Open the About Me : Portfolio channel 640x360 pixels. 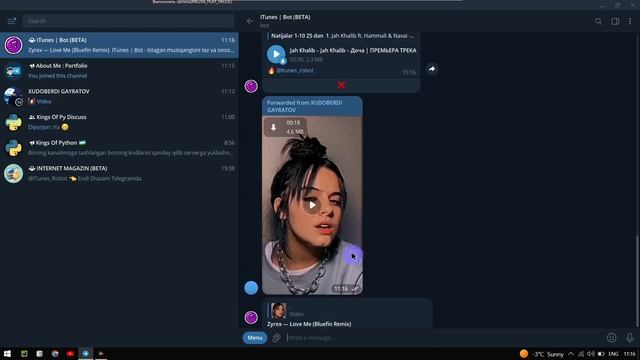(x=119, y=71)
